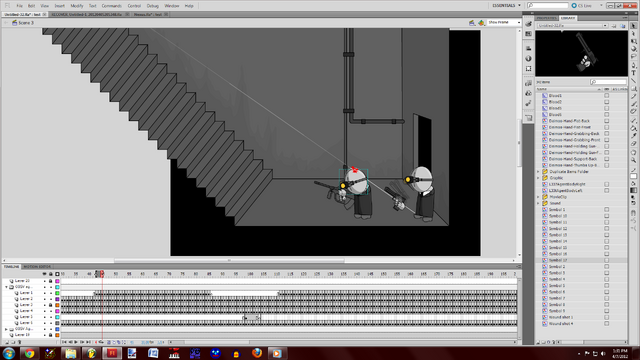Open Firefox from the Windows taskbar
The image size is (640, 360).
click(257, 353)
